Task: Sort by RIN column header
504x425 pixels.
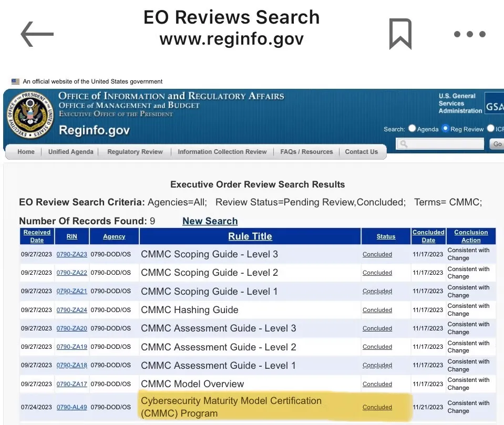Action: coord(71,236)
